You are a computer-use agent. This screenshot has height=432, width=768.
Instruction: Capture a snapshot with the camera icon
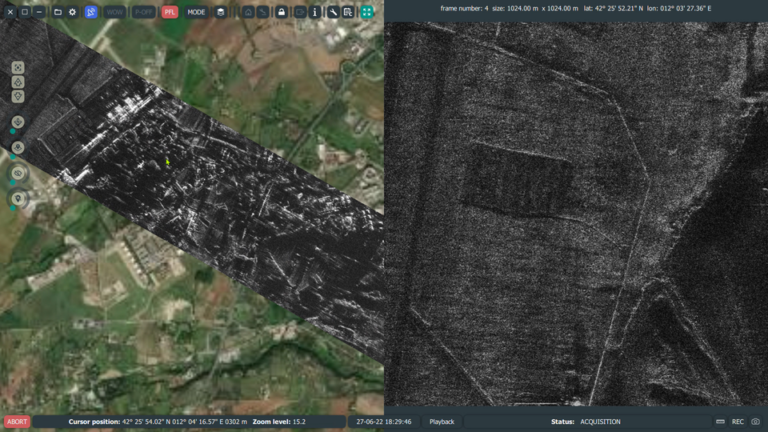tap(756, 422)
